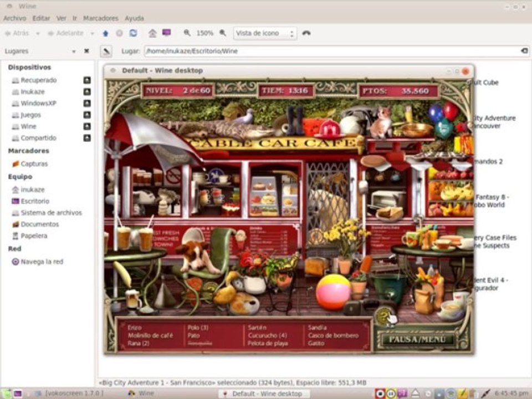This screenshot has width=532, height=399.
Task: Click the PTOS 38.560 score display
Action: click(398, 91)
